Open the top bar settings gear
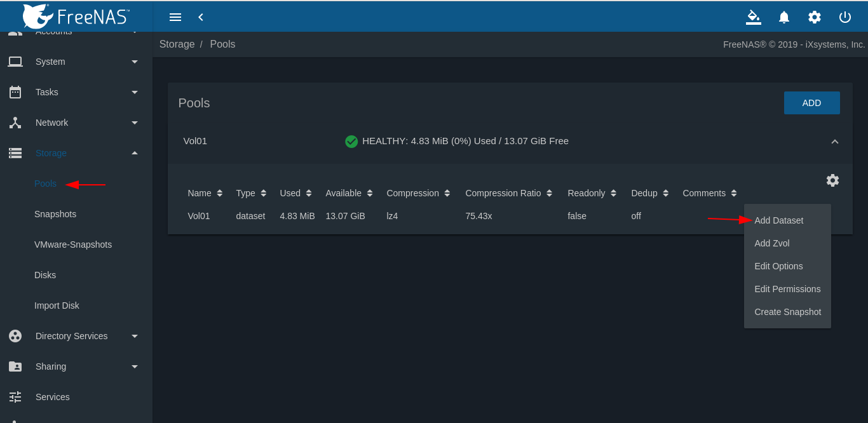This screenshot has height=423, width=868. click(x=814, y=17)
